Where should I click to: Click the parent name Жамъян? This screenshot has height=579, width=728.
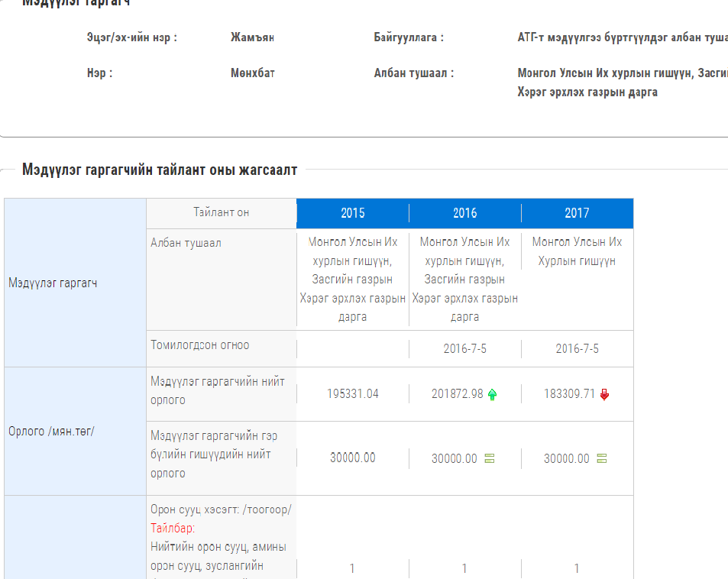(x=252, y=37)
